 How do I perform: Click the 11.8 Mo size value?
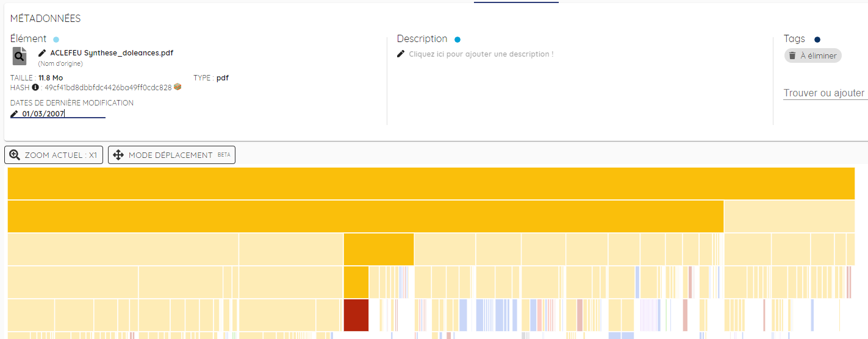51,78
